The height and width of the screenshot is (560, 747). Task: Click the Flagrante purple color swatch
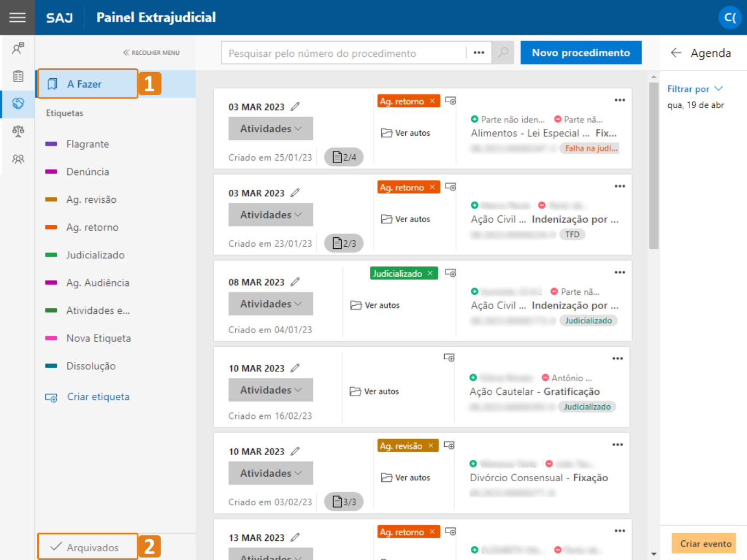(x=51, y=144)
